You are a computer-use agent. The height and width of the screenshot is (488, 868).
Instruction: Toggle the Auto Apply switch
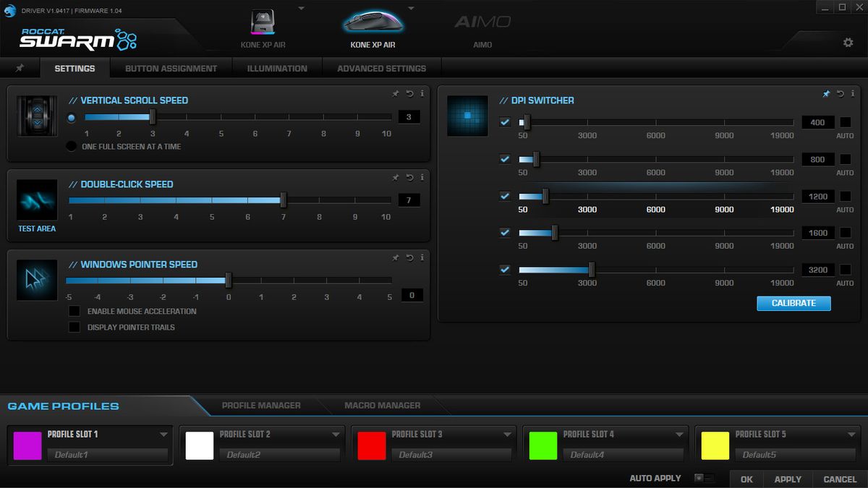704,478
